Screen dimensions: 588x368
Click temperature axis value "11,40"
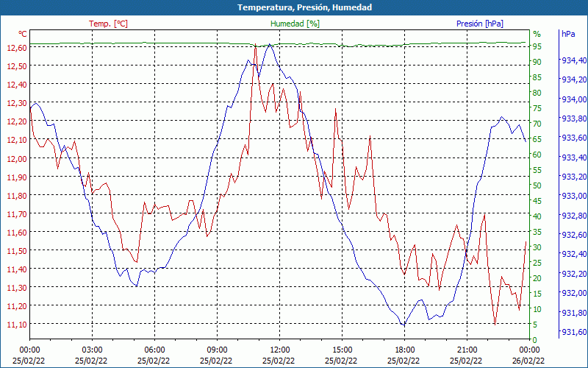click(16, 269)
